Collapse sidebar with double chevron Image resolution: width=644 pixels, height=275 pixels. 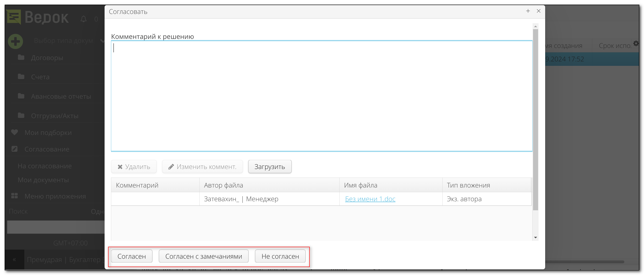[15, 260]
